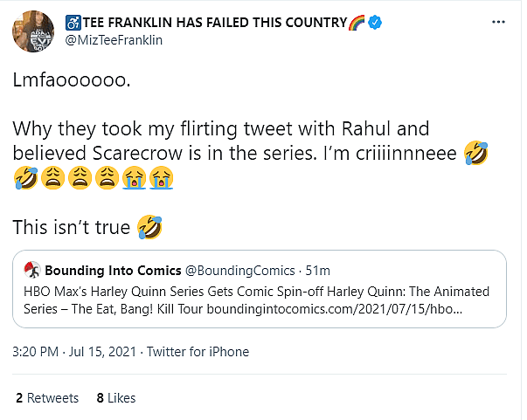Click the @BoundingComics handle
The width and height of the screenshot is (527, 420).
(232, 270)
